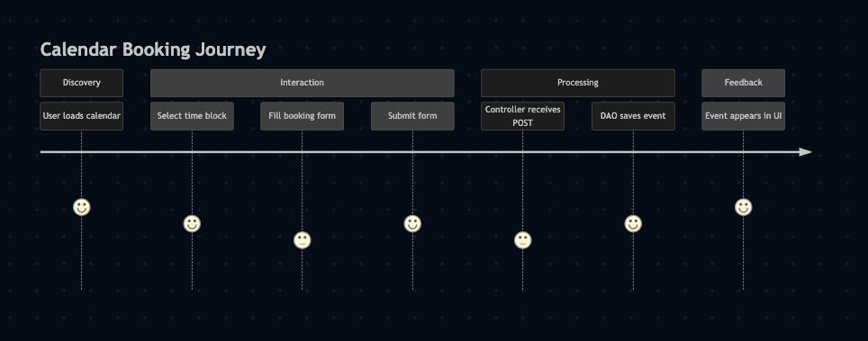
Task: Click the DAO saves event task box
Action: point(633,116)
